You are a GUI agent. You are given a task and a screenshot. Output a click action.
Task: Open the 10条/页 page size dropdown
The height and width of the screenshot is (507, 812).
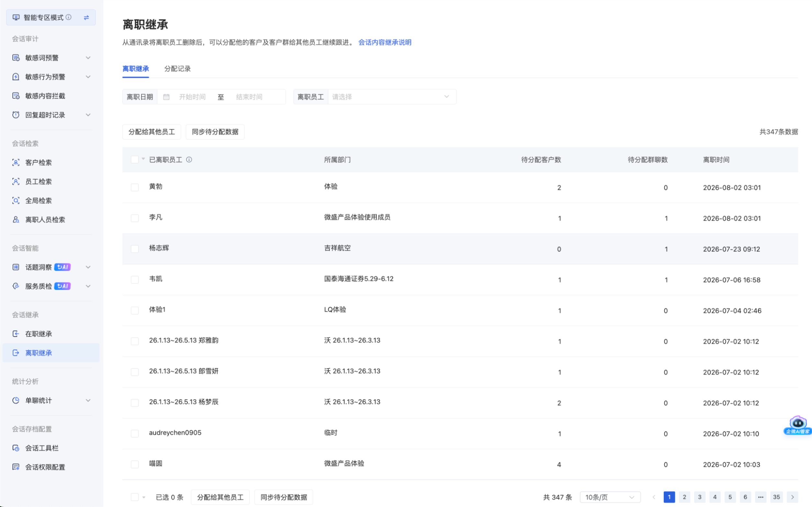click(610, 497)
